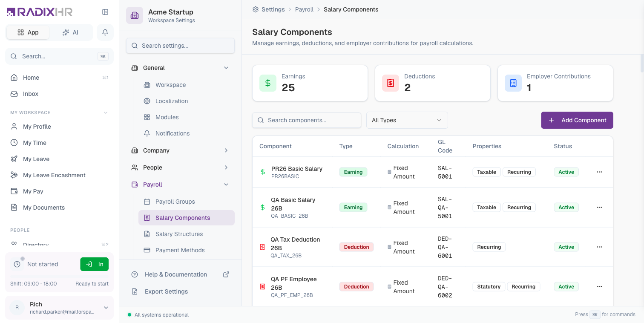Screen dimensions: 644x323
Task: Click the Search settings input field
Action: click(180, 46)
